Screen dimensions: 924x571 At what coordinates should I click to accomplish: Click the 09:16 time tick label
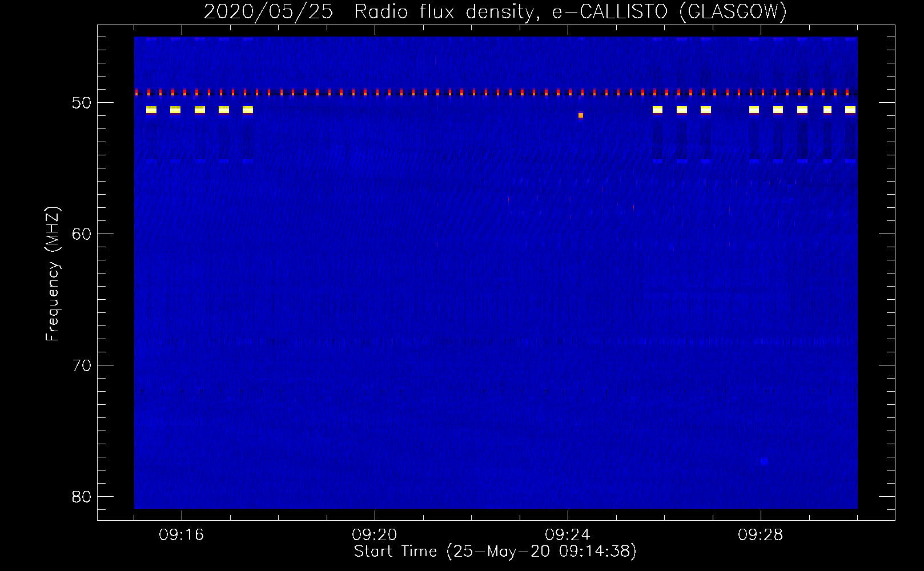(182, 535)
